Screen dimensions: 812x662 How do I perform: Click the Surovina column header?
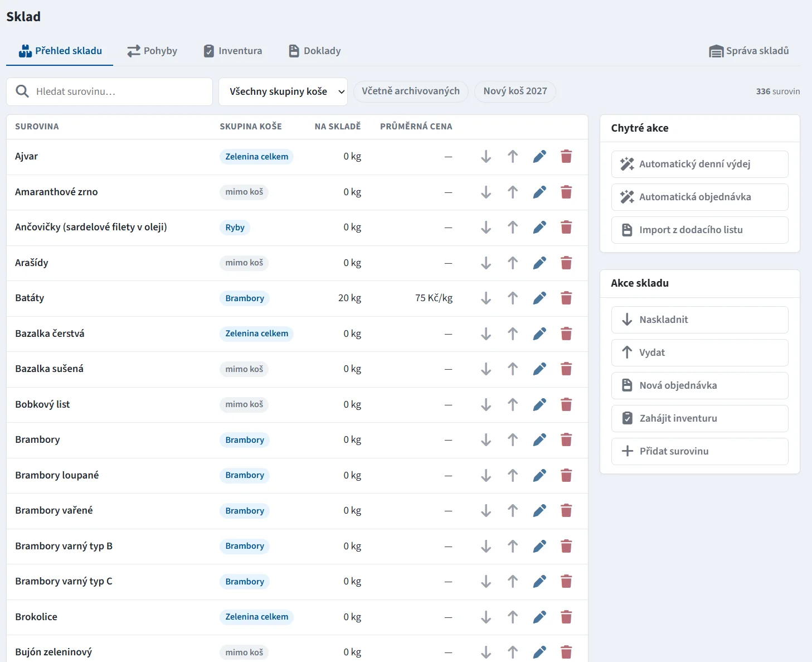(37, 127)
